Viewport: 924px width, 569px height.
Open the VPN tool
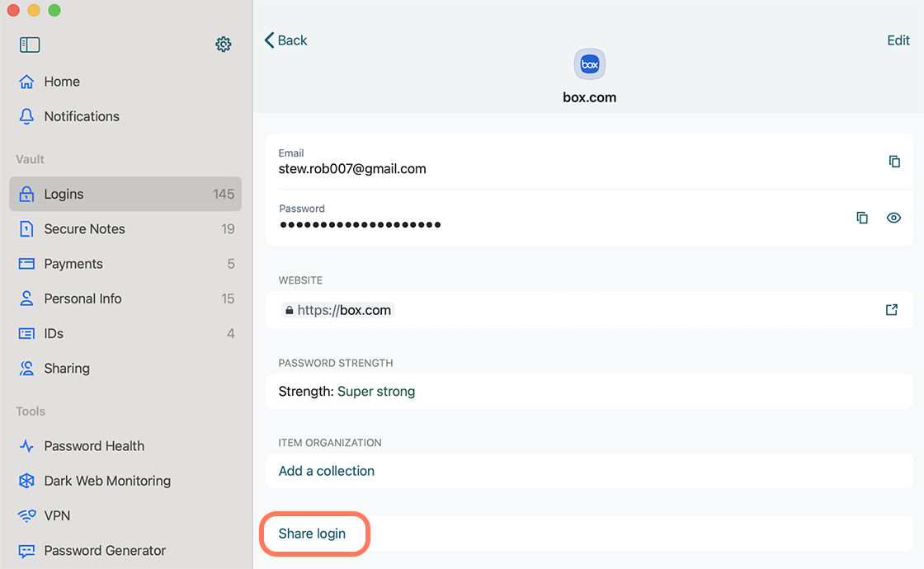(125, 516)
